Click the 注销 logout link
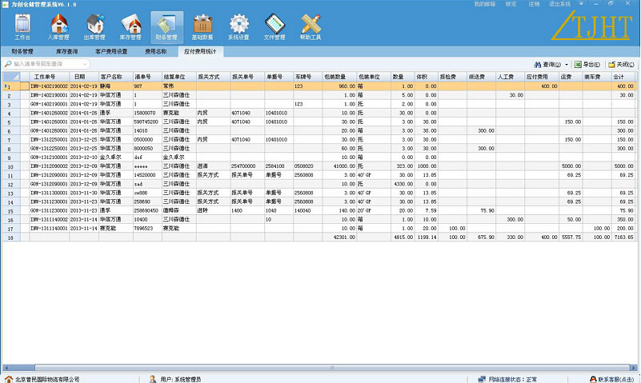 (534, 4)
